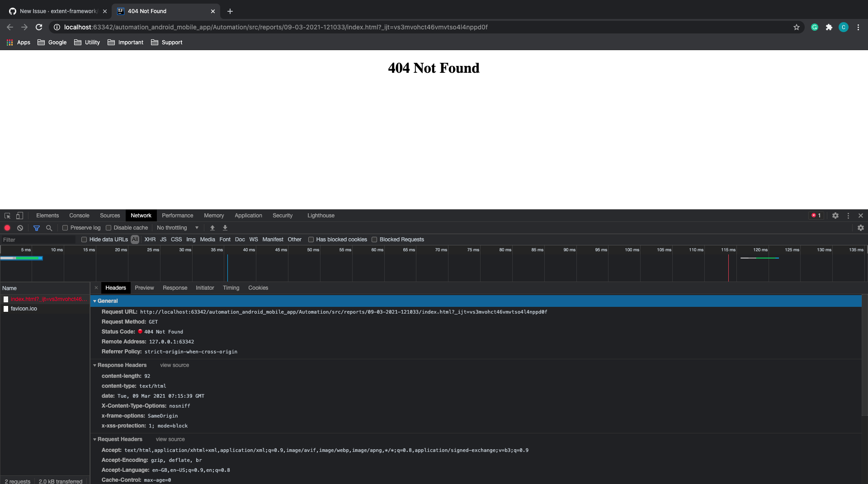The image size is (868, 484).
Task: Switch to the Elements panel
Action: (x=47, y=216)
